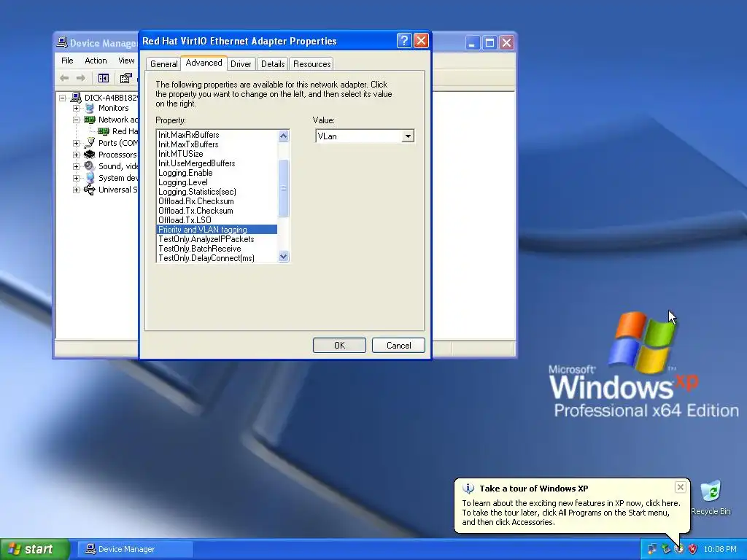Viewport: 747px width, 560px height.
Task: Expand the Sound, video node
Action: click(76, 166)
